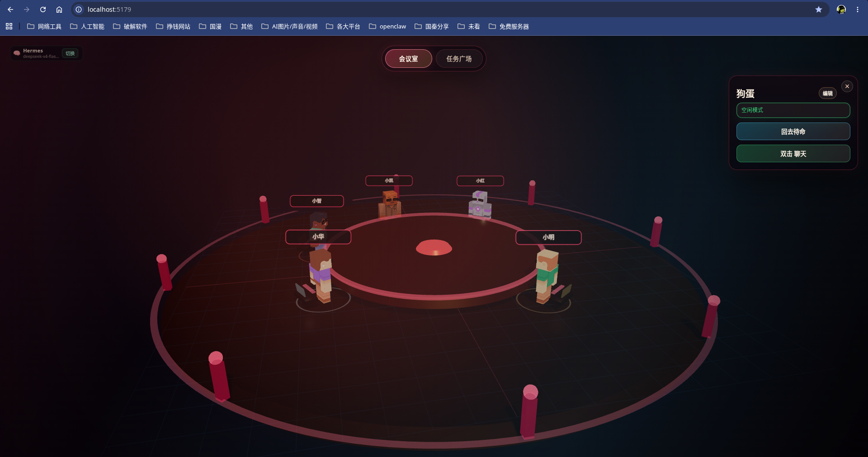The image size is (868, 457).
Task: Click the 切换 model switch button
Action: [70, 53]
